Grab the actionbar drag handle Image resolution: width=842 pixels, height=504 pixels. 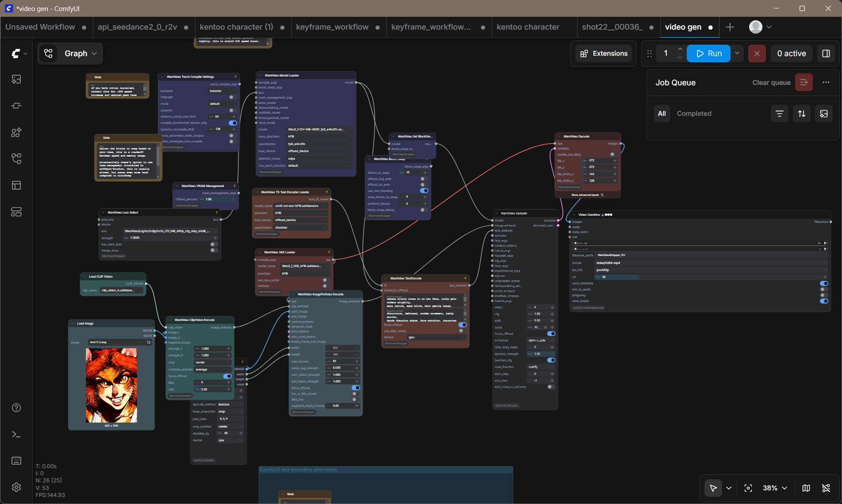[649, 53]
